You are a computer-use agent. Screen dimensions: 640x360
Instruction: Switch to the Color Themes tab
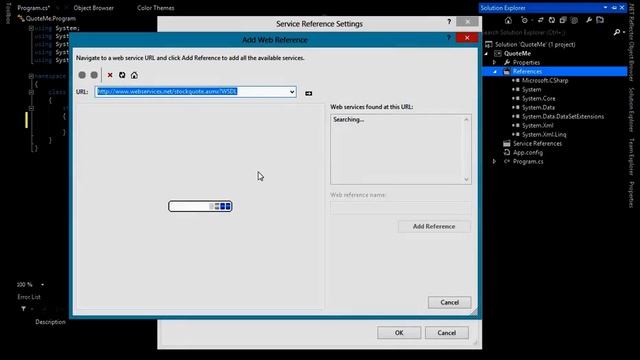156,8
